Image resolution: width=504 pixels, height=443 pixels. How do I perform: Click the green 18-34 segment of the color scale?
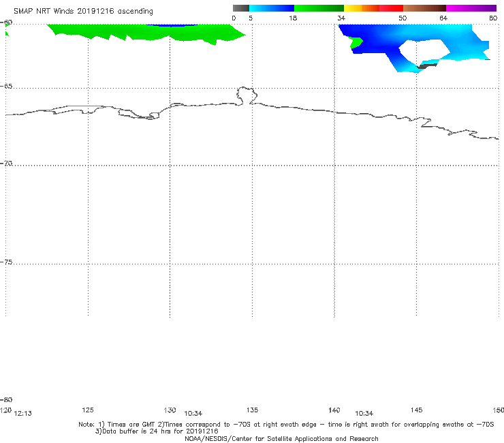[x=319, y=8]
